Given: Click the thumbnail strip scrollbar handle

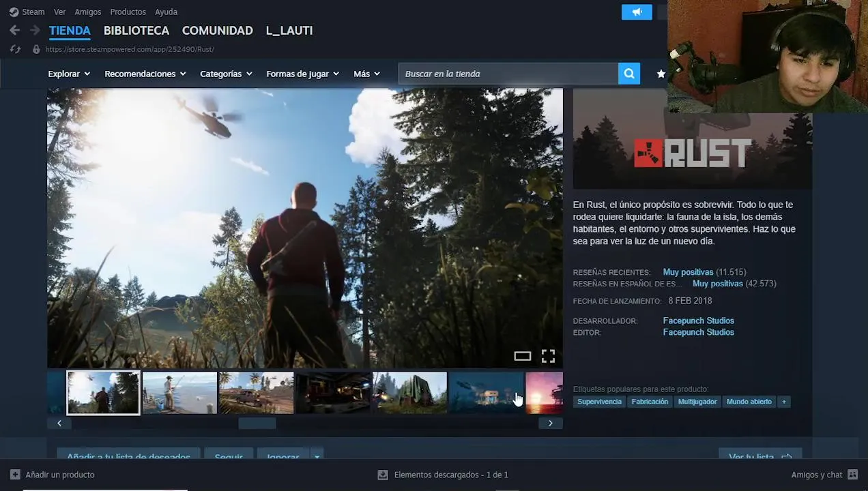Looking at the screenshot, I should coord(257,423).
